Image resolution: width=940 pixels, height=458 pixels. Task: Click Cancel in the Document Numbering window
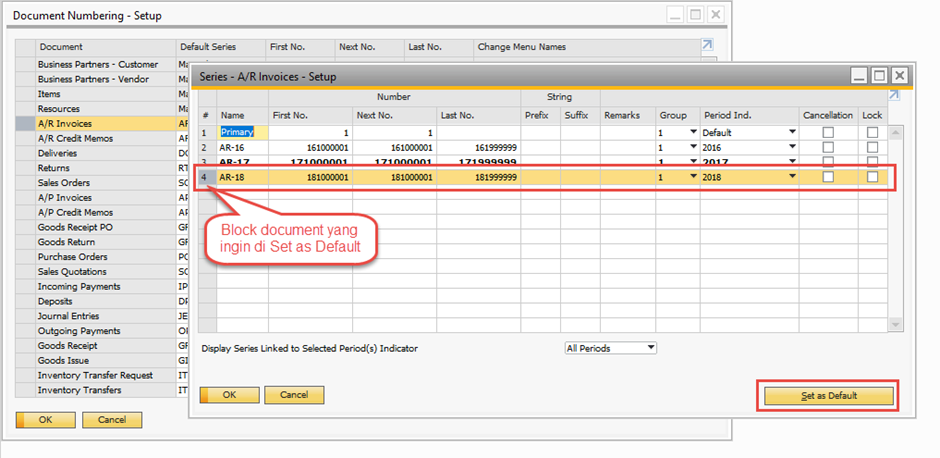pos(112,420)
